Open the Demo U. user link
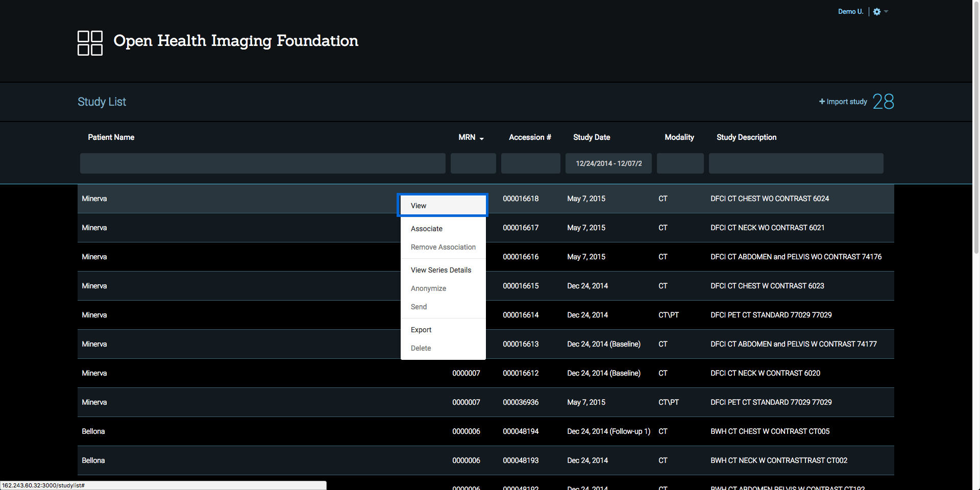 [850, 12]
